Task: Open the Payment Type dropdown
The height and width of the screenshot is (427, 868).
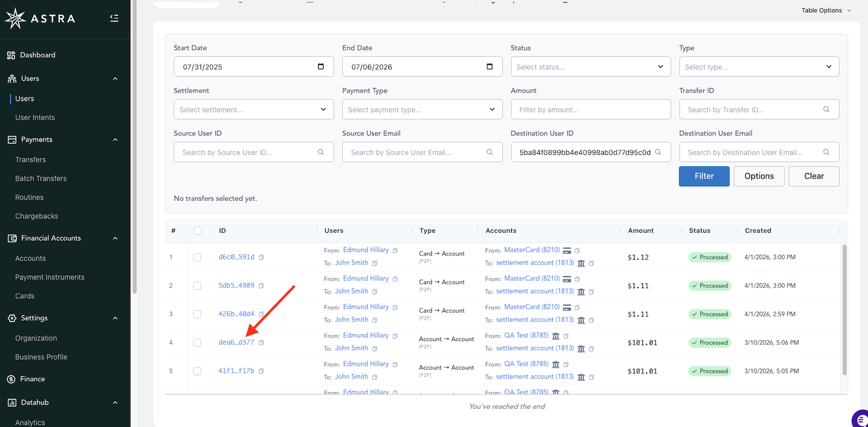Action: [422, 109]
